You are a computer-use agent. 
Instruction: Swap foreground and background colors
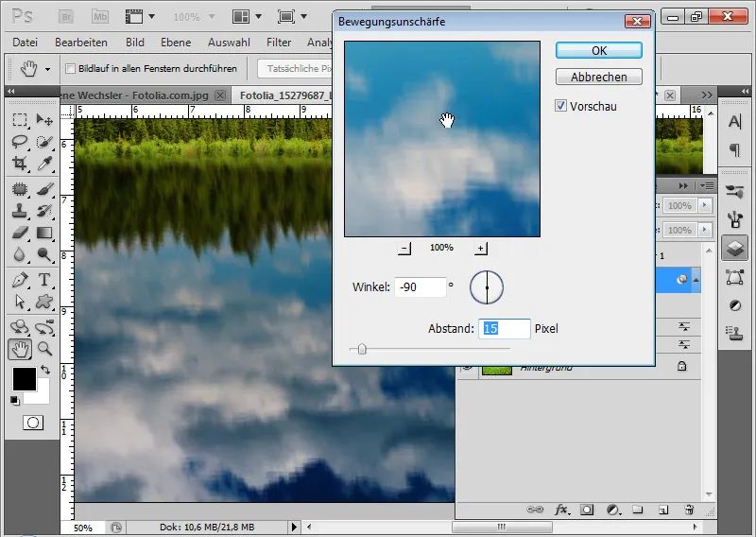[45, 370]
